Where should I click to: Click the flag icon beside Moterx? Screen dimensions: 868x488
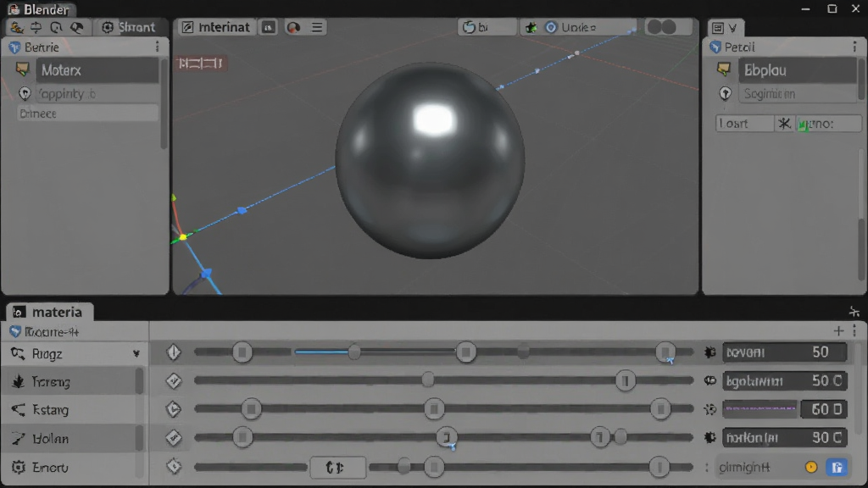(x=23, y=69)
